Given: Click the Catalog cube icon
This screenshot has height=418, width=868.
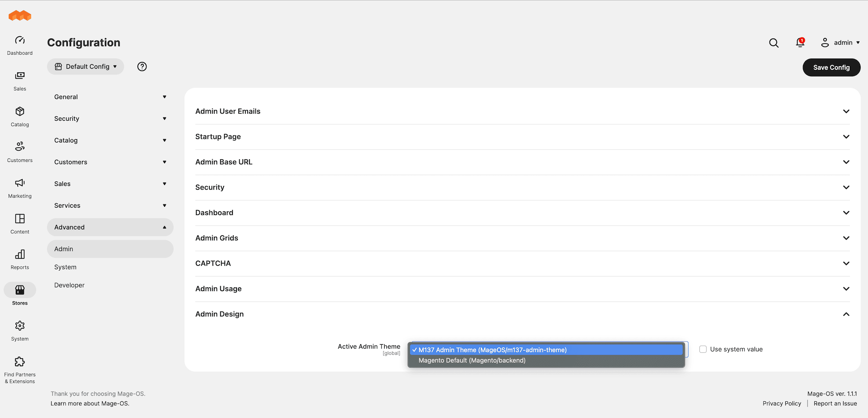Looking at the screenshot, I should 20,112.
